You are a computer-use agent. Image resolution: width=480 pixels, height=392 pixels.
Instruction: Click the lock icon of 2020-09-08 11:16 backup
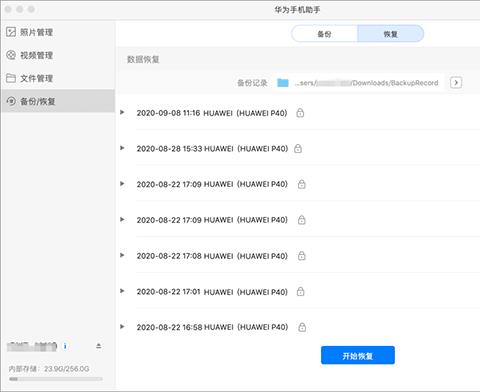[300, 113]
